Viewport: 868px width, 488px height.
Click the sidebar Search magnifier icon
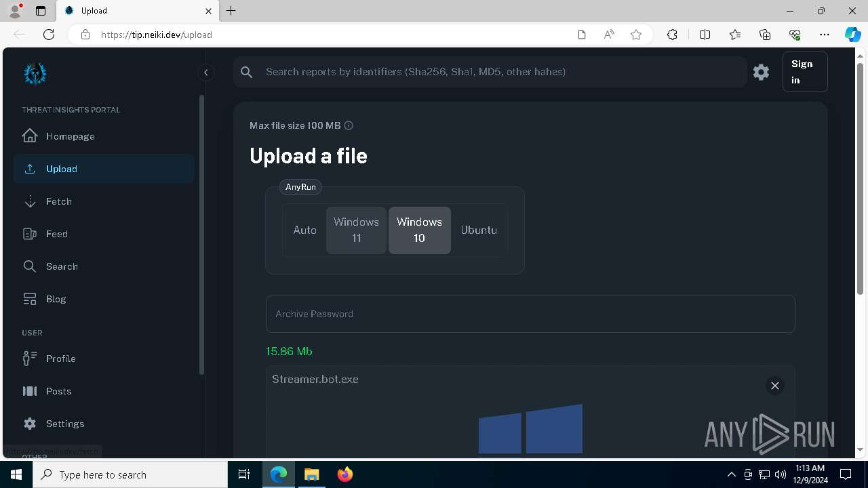point(30,266)
